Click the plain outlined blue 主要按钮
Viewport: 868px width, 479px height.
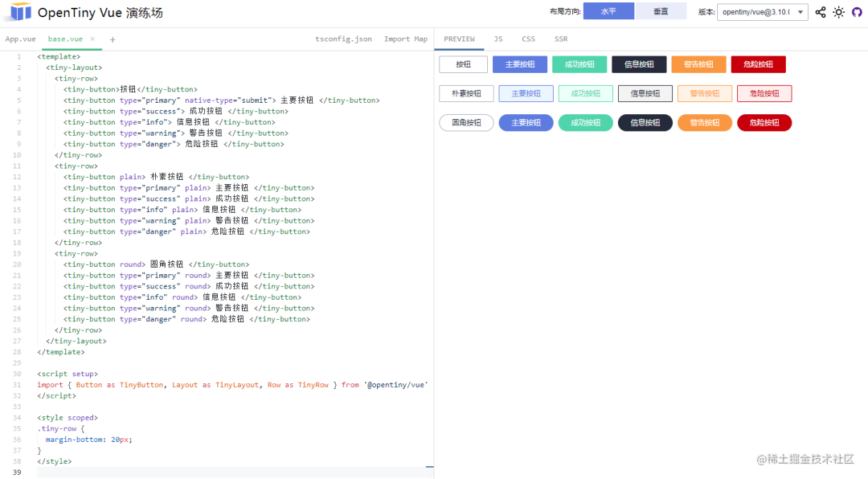(526, 93)
